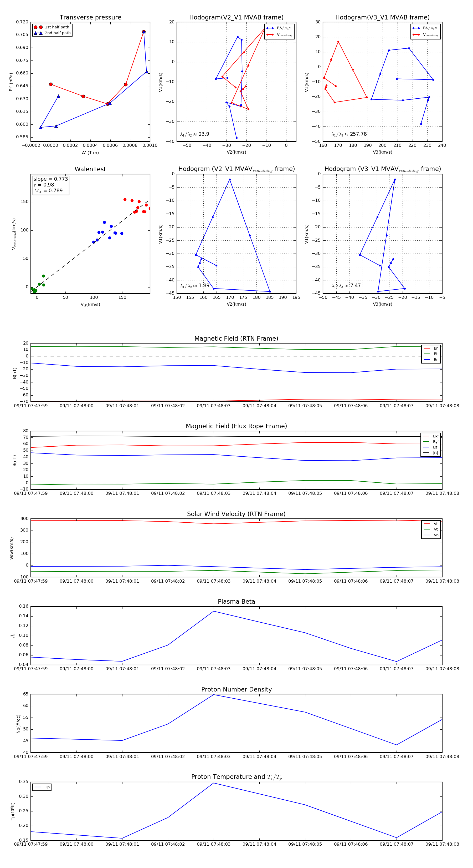Click the peak of the Plasma Beta curve

click(x=213, y=611)
